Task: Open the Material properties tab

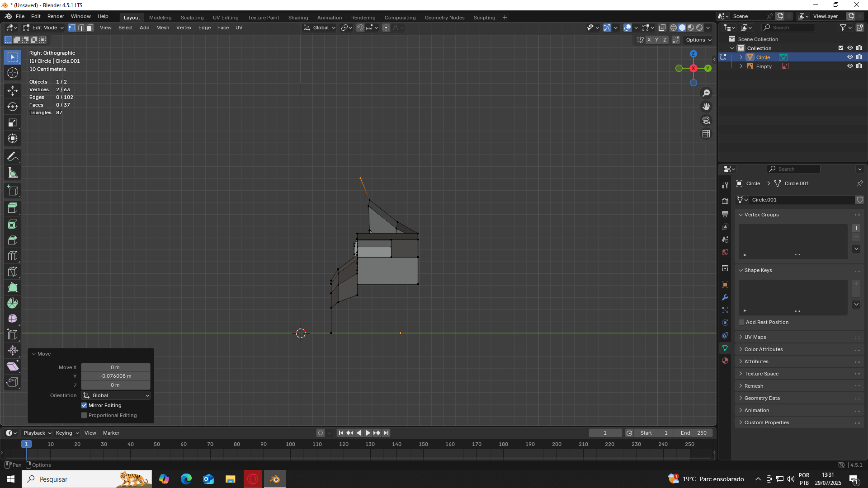Action: [725, 361]
